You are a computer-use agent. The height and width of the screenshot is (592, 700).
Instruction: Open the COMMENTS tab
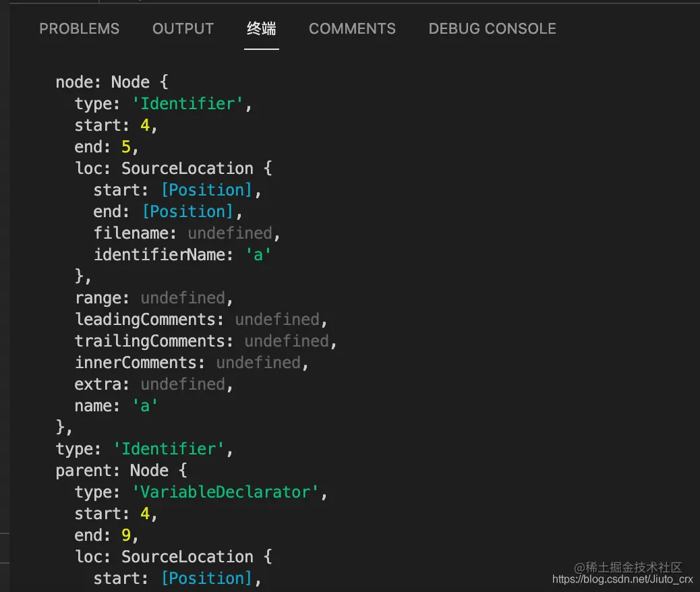[x=352, y=28]
